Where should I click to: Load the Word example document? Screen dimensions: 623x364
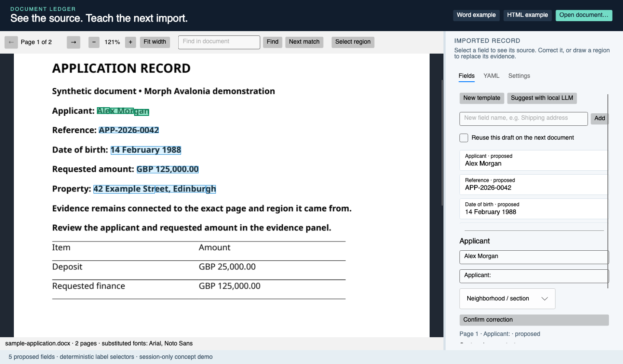476,15
